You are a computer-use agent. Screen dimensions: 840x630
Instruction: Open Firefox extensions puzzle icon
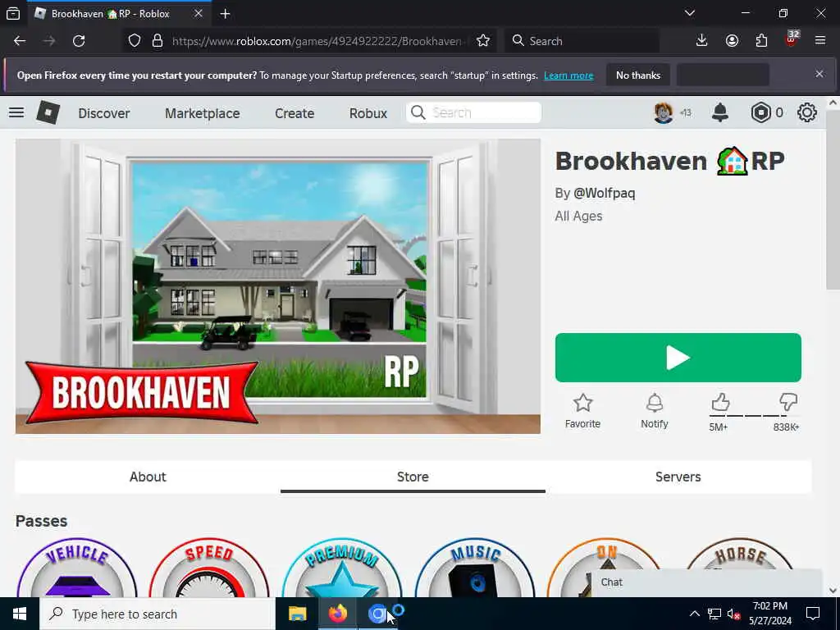[x=761, y=41]
